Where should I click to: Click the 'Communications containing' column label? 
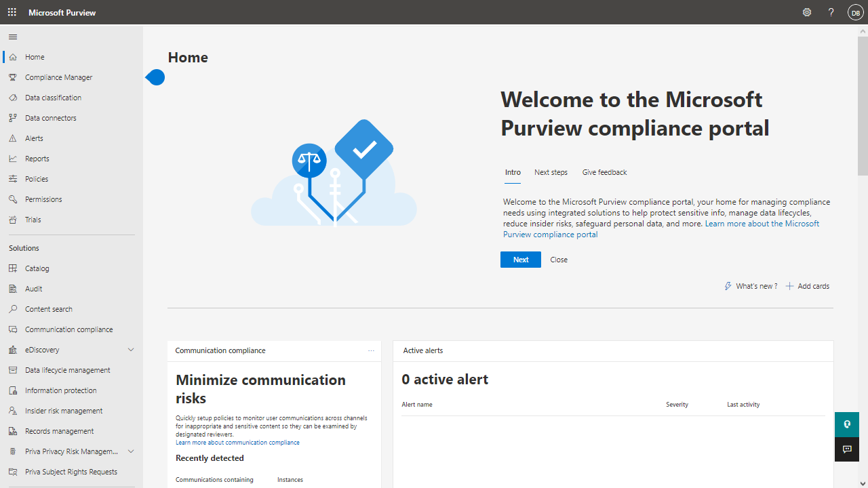214,480
